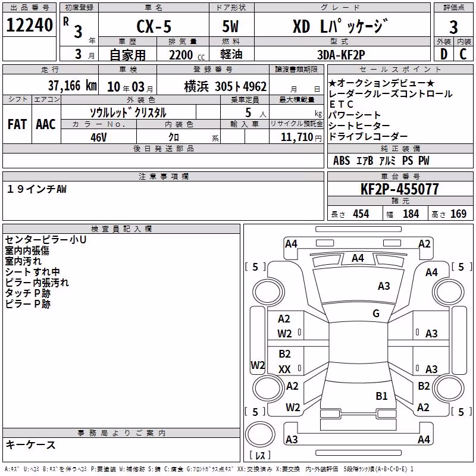Click the シートヒーター sales point
476x476 pixels.
(x=359, y=126)
